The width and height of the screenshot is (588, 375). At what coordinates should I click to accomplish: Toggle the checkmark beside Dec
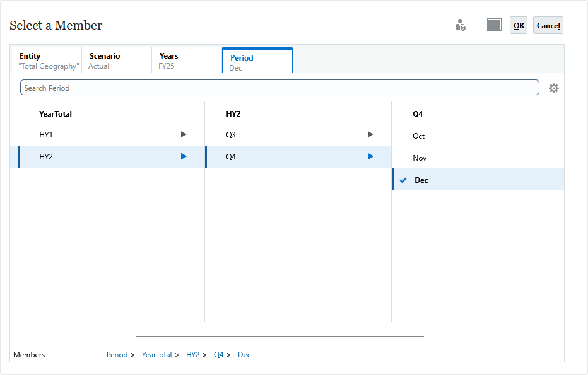403,180
